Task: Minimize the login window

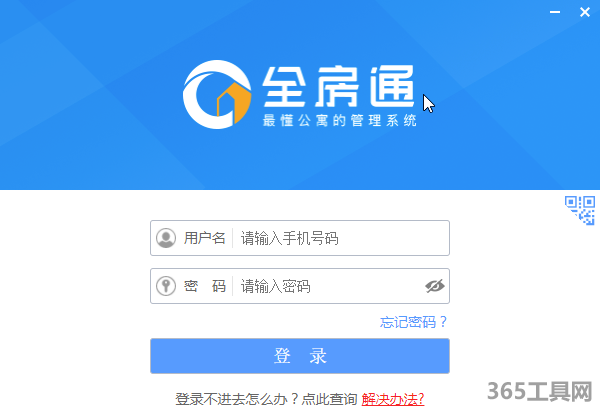Action: click(x=555, y=12)
